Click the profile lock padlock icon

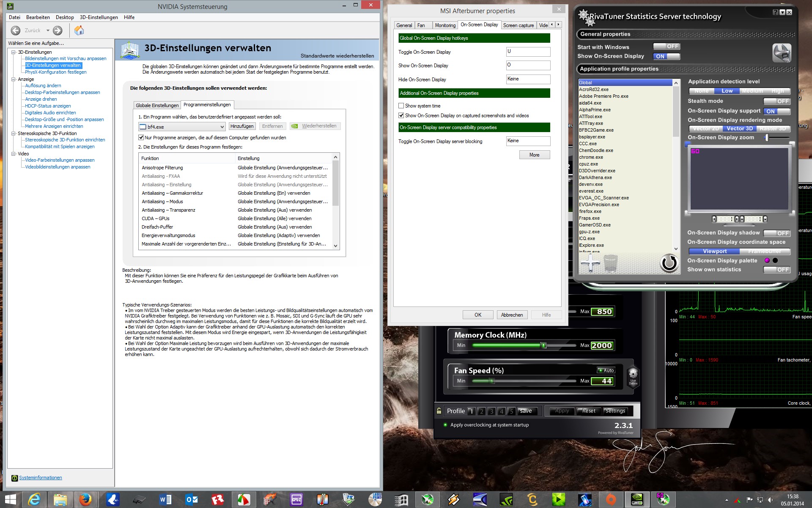439,411
